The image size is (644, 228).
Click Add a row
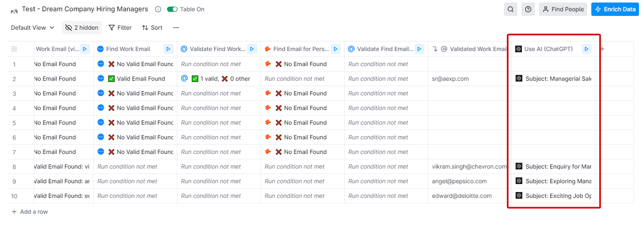(x=30, y=212)
